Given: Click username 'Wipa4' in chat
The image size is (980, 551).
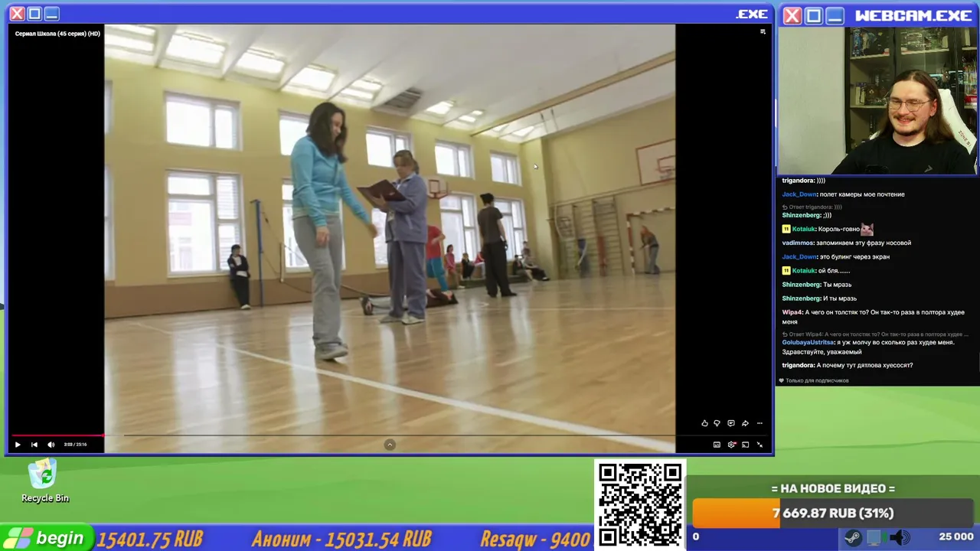Looking at the screenshot, I should (x=792, y=312).
